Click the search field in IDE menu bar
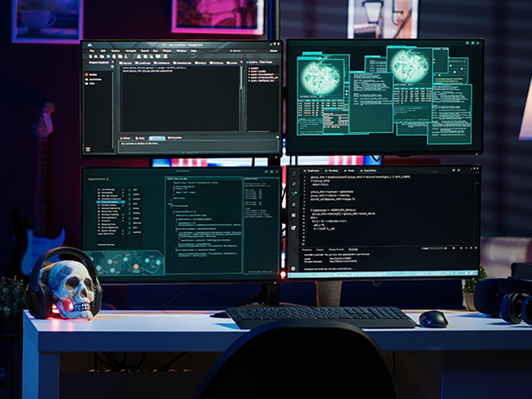The height and width of the screenshot is (399, 532). tap(243, 51)
